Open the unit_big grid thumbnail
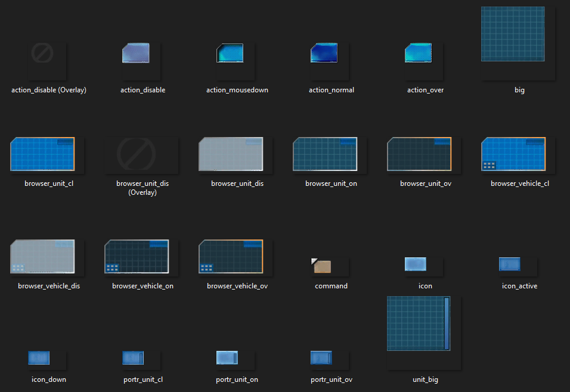 pyautogui.click(x=418, y=323)
